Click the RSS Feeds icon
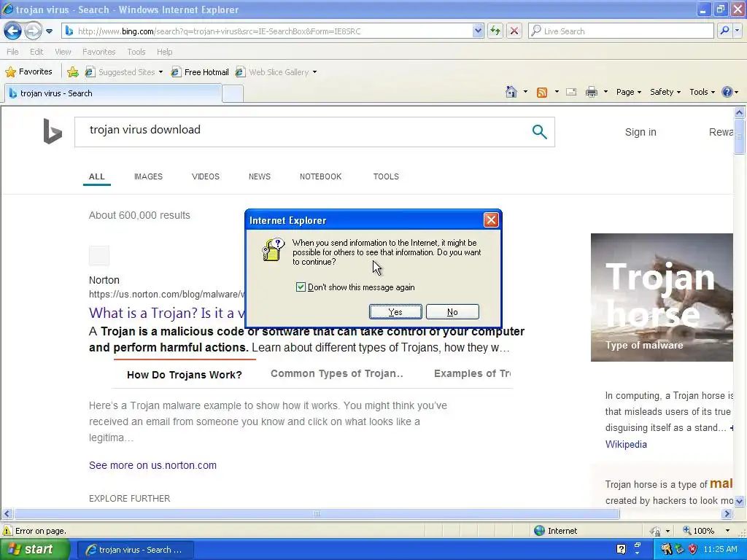The height and width of the screenshot is (560, 747). [542, 92]
